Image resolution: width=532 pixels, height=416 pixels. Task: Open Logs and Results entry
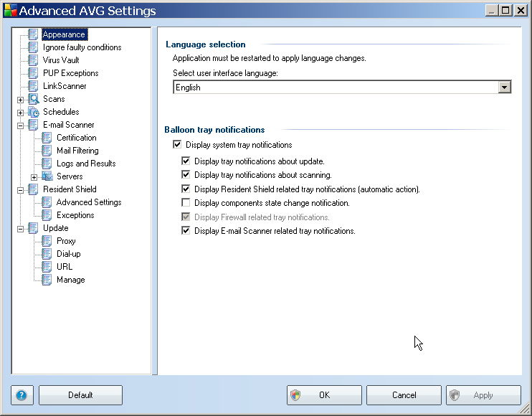[86, 164]
